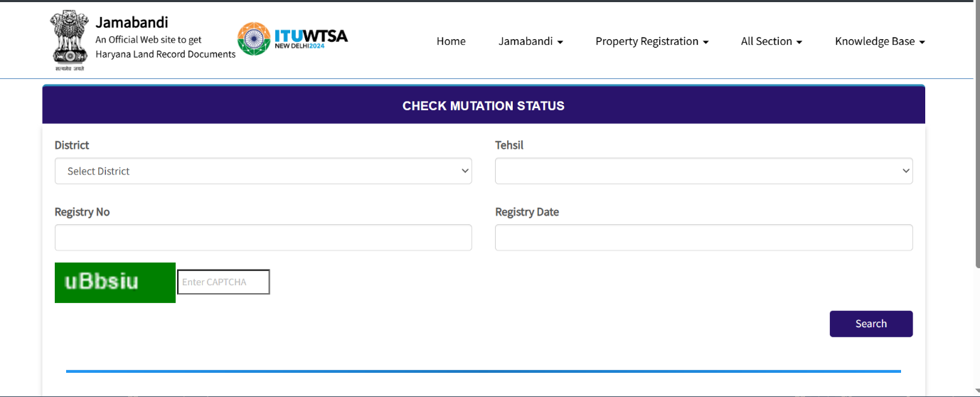980x397 pixels.
Task: Click the Indian national emblem logo
Action: [69, 41]
